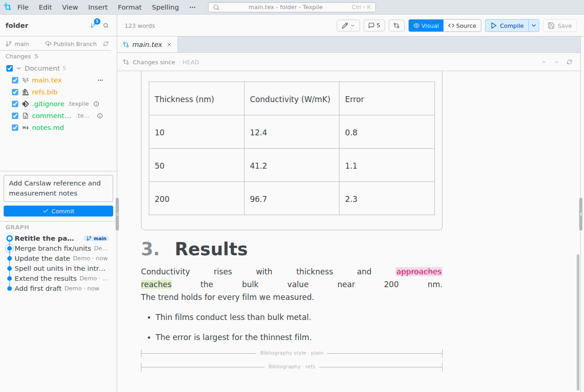Collapse the Document group chevron

point(19,68)
